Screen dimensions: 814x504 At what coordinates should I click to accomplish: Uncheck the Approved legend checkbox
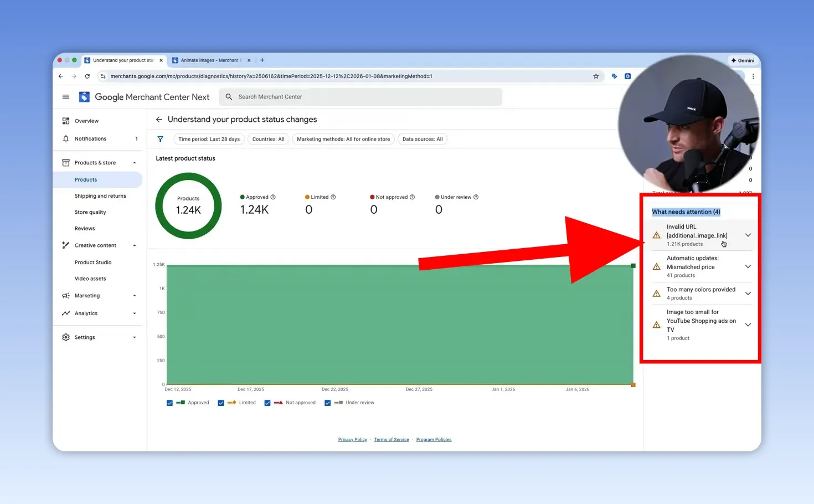(x=169, y=403)
